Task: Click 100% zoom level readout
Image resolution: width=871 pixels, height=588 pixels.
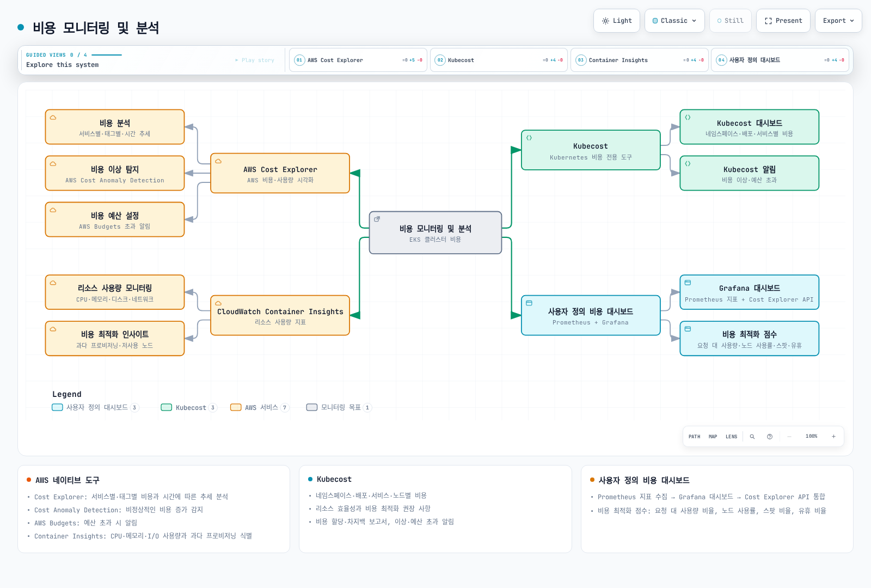Action: (x=811, y=437)
